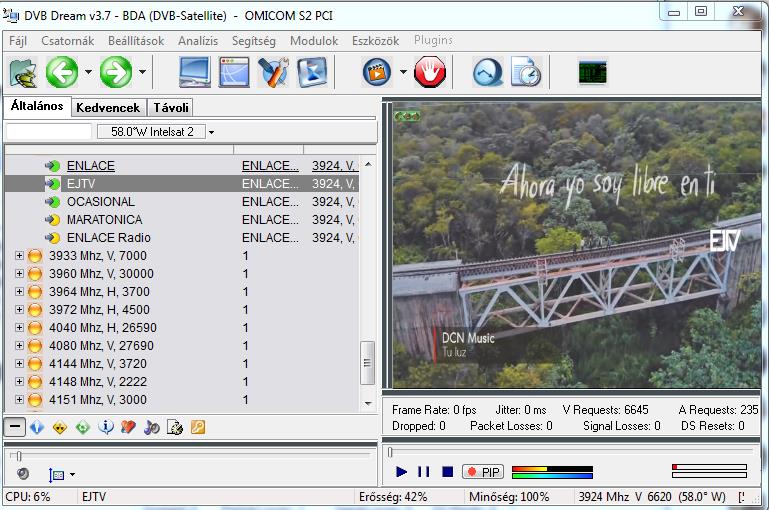Viewport: 769px width, 510px height.
Task: Click the blue diamond icon below channel list
Action: (37, 428)
